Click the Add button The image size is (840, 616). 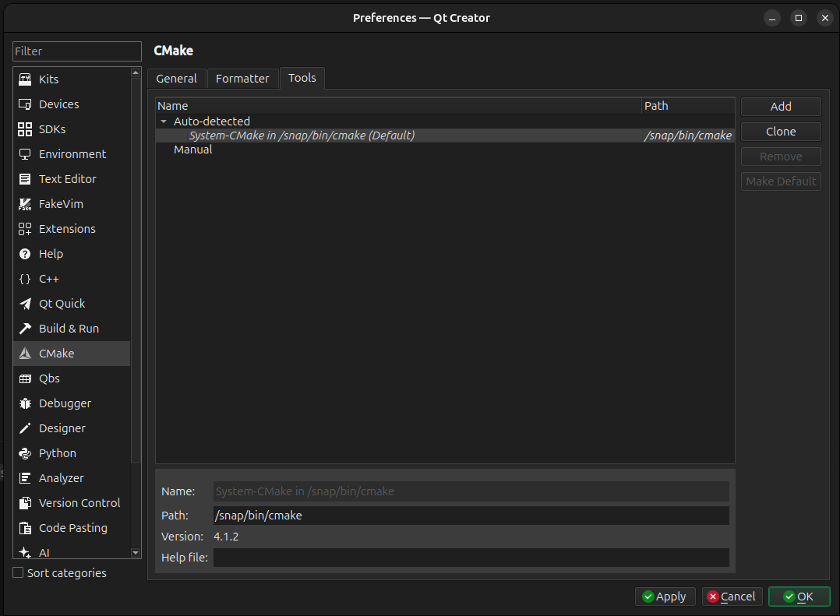[x=781, y=107]
